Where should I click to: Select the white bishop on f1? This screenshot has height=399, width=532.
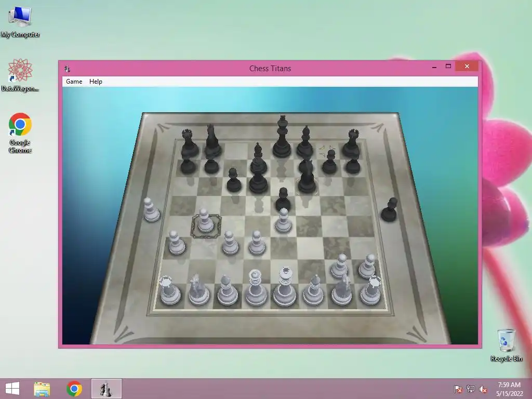[313, 290]
